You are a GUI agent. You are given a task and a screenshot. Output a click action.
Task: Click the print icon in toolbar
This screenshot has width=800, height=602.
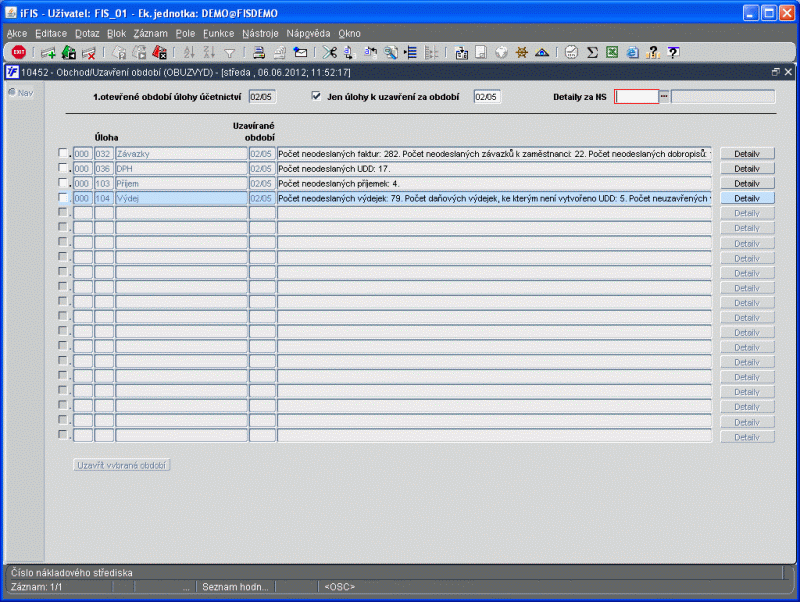(x=259, y=52)
